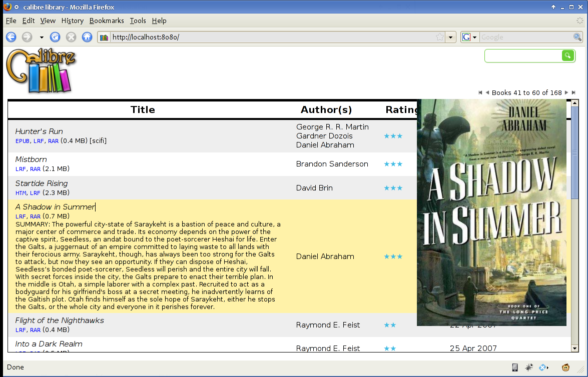The height and width of the screenshot is (377, 588).
Task: Click the browser Forward arrow
Action: 27,37
